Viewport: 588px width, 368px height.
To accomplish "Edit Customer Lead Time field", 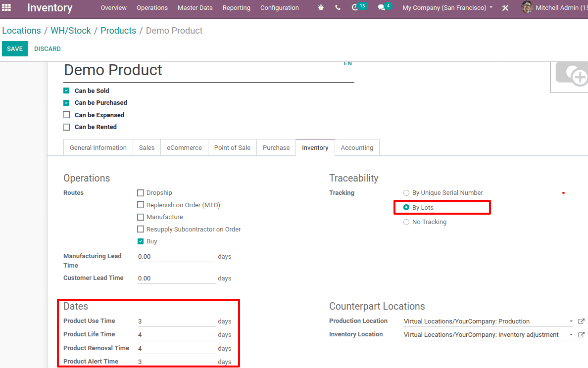I will [x=177, y=278].
